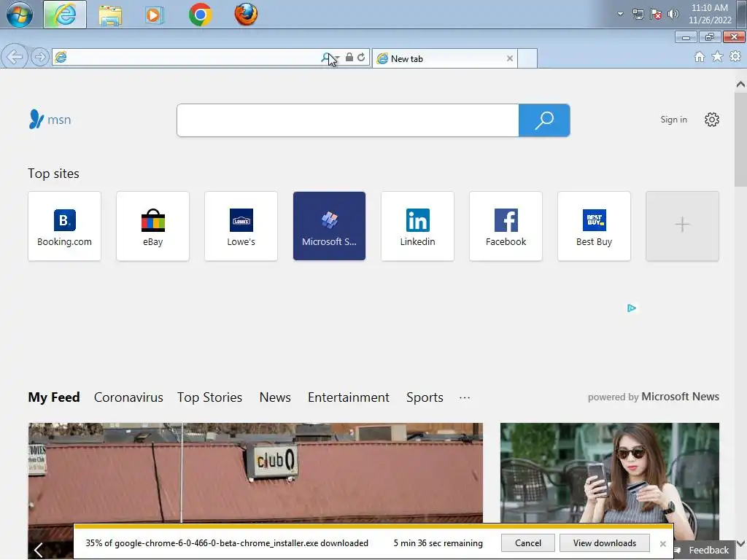The height and width of the screenshot is (560, 747).
Task: Open a blank new tab button
Action: (x=527, y=58)
